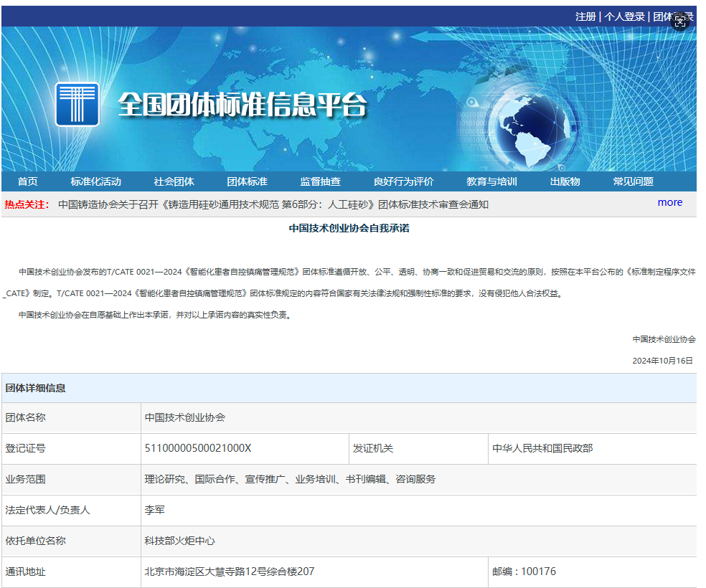
Task: Click the platform logo icon in banner
Action: point(77,104)
